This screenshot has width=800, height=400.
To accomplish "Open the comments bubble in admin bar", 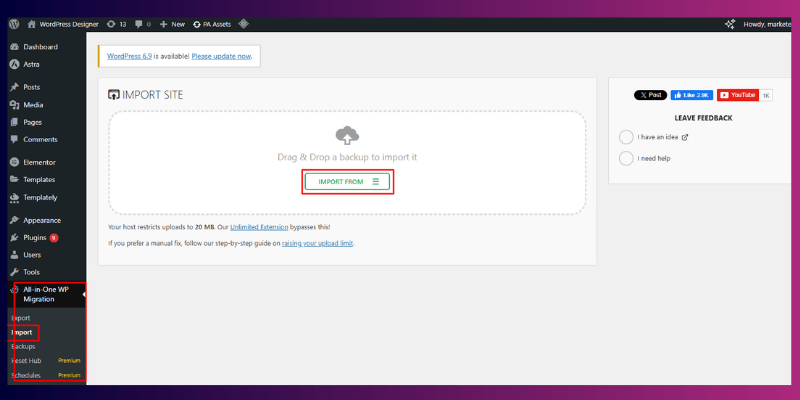I will click(139, 24).
